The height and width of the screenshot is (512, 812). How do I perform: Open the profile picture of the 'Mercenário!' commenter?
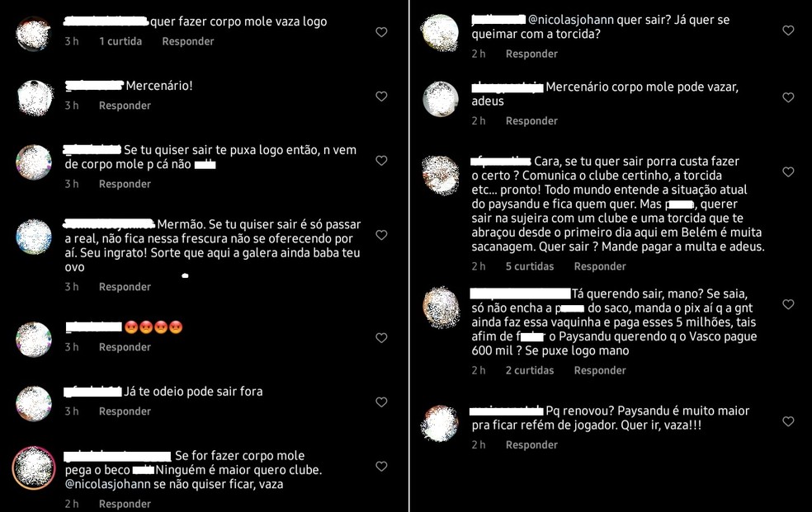click(x=35, y=97)
